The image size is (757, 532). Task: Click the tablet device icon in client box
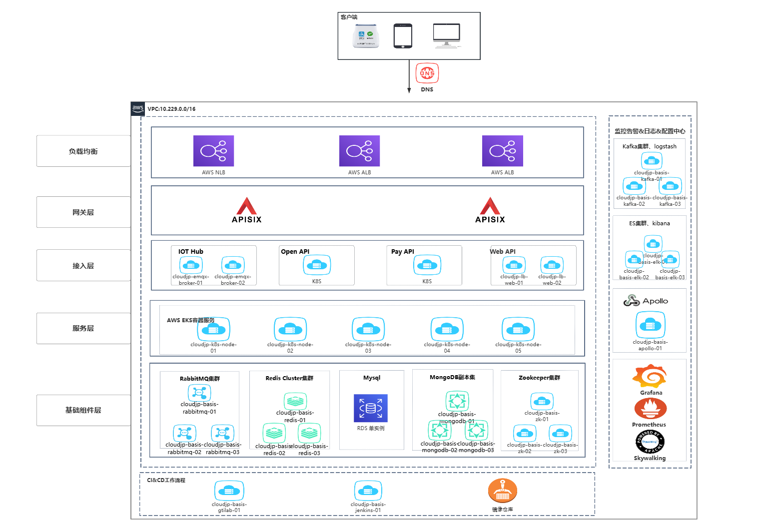pyautogui.click(x=403, y=36)
